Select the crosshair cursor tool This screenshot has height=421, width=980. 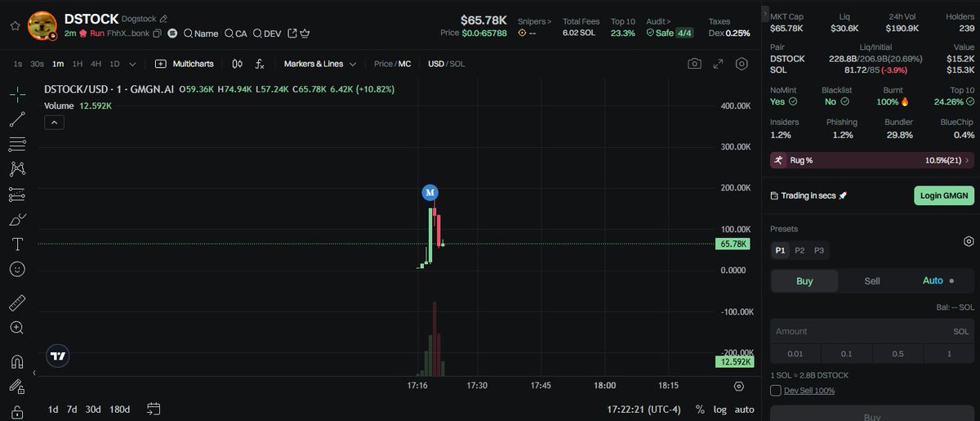point(17,94)
